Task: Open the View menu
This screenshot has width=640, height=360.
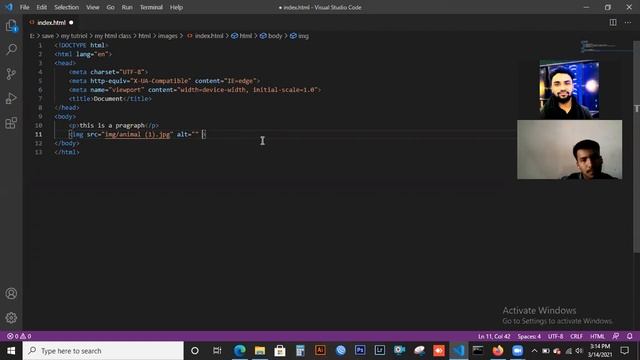Action: point(93,7)
